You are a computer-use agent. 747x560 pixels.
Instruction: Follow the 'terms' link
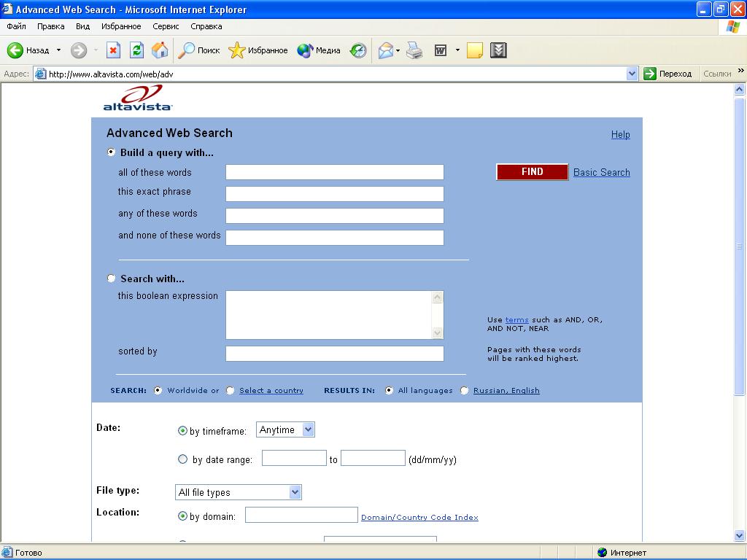[x=516, y=320]
